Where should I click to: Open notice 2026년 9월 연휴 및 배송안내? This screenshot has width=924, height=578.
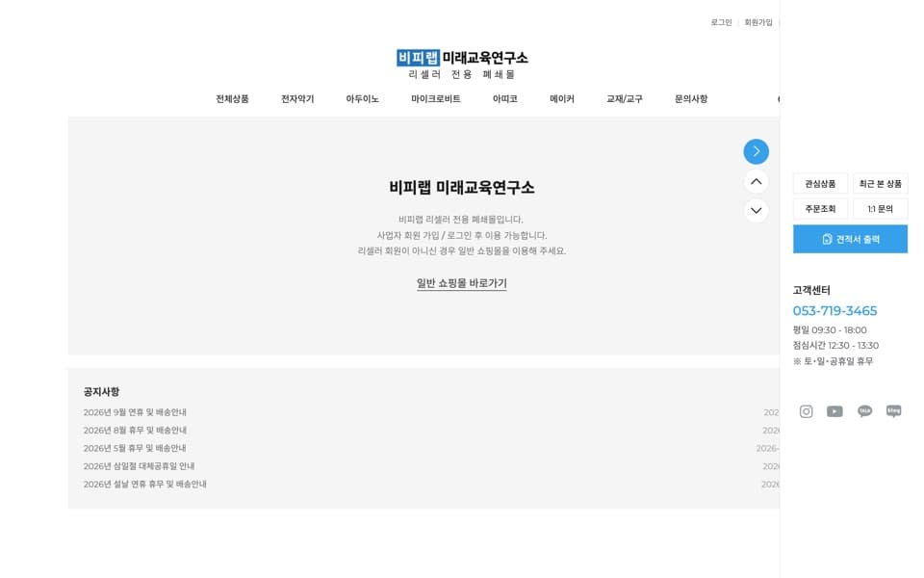[x=135, y=412]
